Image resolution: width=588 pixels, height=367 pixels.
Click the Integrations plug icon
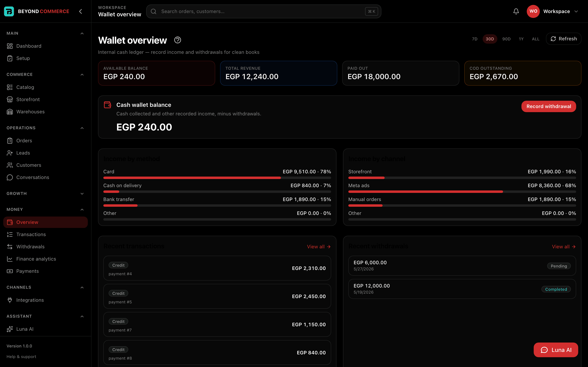(10, 300)
